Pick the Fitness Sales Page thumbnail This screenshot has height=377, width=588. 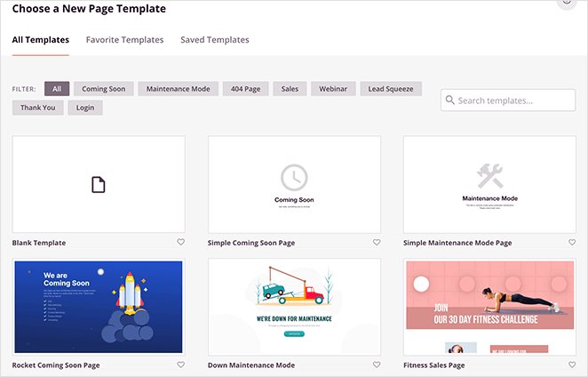pos(489,307)
